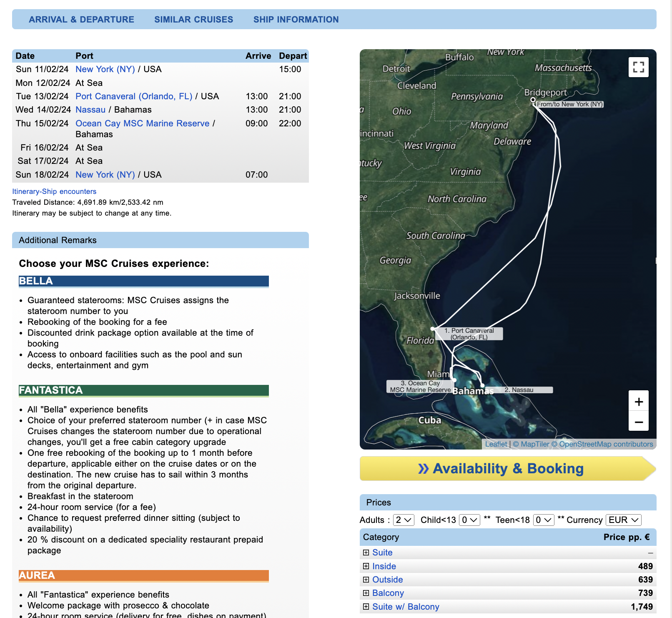
Task: Click the Suite w/ Balcony price 1,749
Action: [x=642, y=607]
